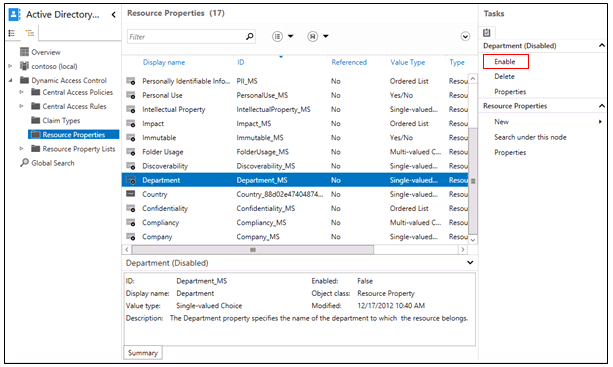Screen dimensions: 613x367
Task: Sort by Display name column
Action: 164,63
